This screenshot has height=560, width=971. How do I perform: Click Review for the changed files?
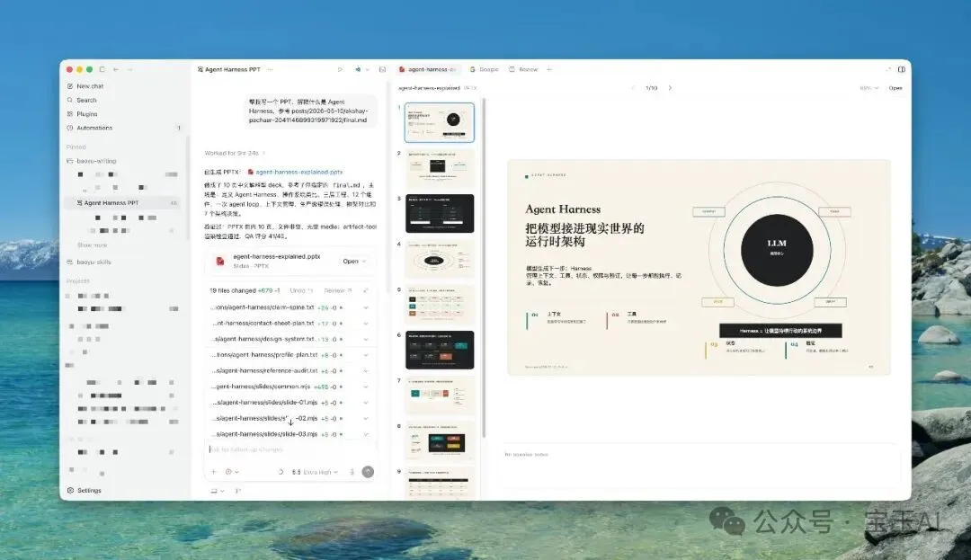[337, 290]
